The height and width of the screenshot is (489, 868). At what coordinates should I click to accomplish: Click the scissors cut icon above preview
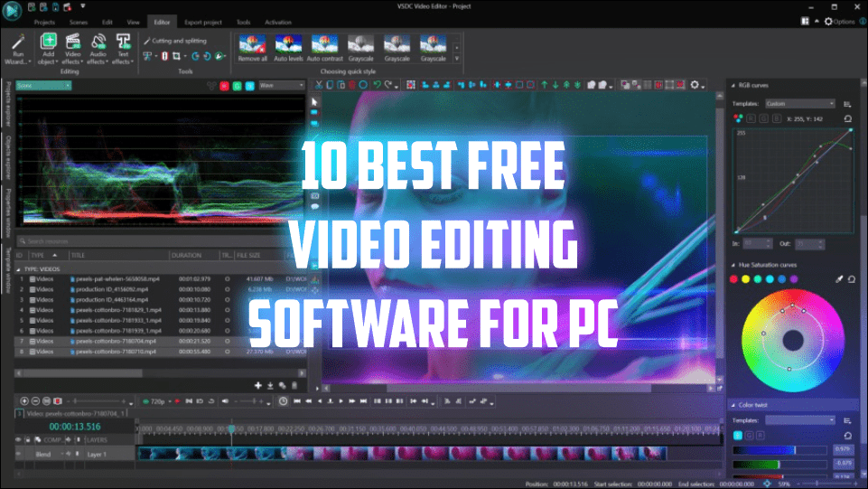click(319, 85)
